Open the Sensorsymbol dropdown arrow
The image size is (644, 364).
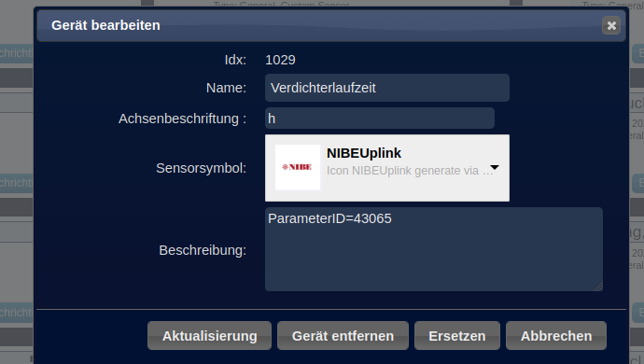(x=495, y=168)
